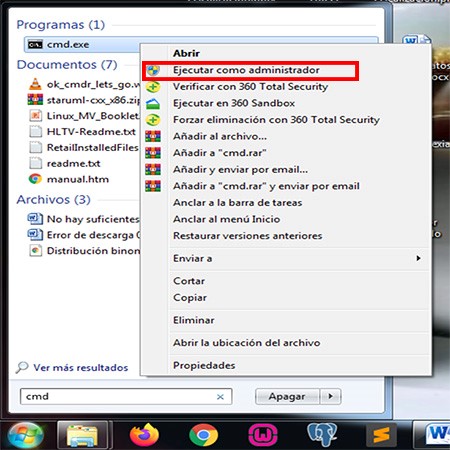Open the Windows Start orb
Viewport: 450px width, 450px height.
point(25,435)
